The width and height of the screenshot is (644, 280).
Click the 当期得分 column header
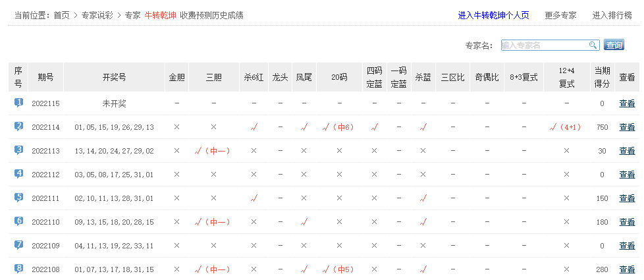pos(602,77)
